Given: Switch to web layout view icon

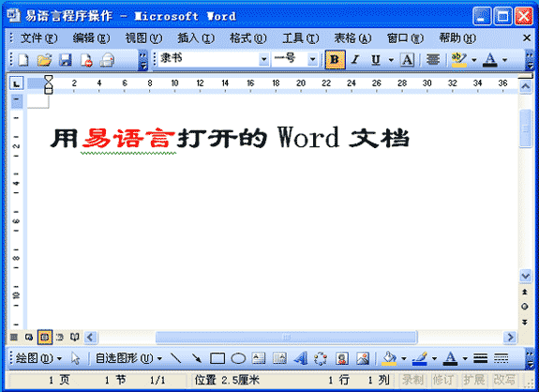Looking at the screenshot, I should (29, 338).
